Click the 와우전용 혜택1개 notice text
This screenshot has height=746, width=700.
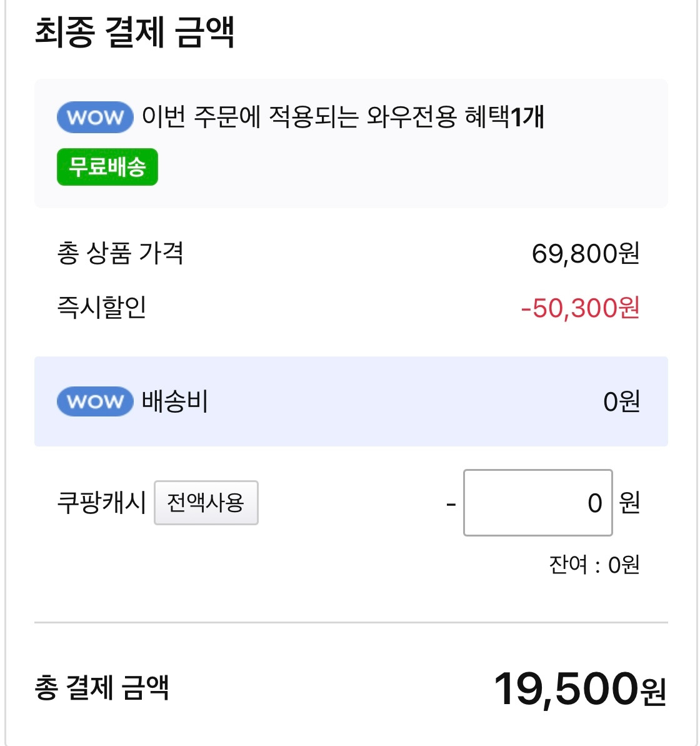342,117
